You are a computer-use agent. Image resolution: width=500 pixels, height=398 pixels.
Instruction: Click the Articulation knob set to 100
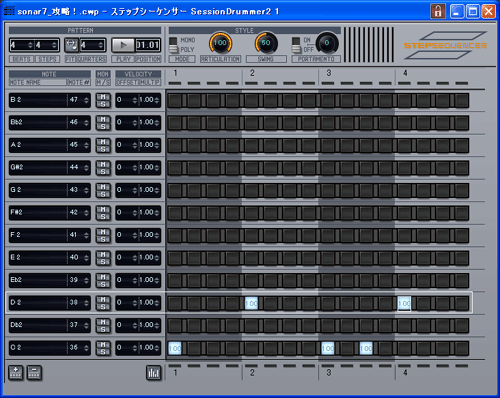[x=220, y=43]
